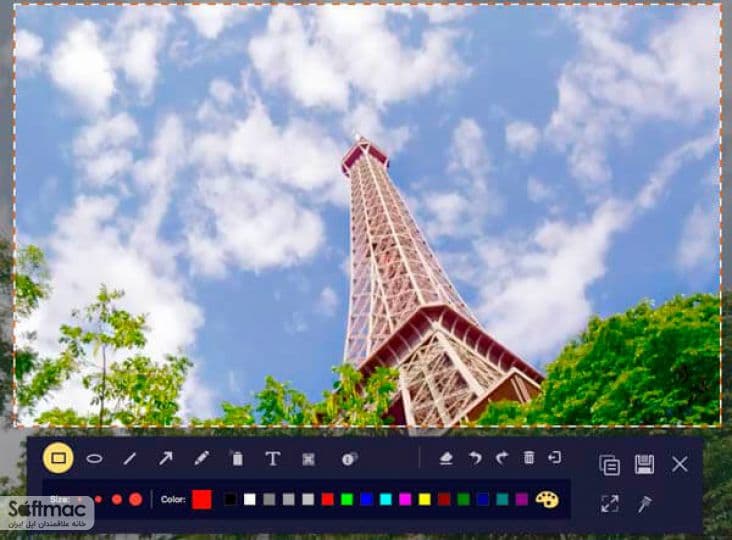Choose the second-largest brush size dot
Viewport: 732px width, 540px height.
click(117, 499)
